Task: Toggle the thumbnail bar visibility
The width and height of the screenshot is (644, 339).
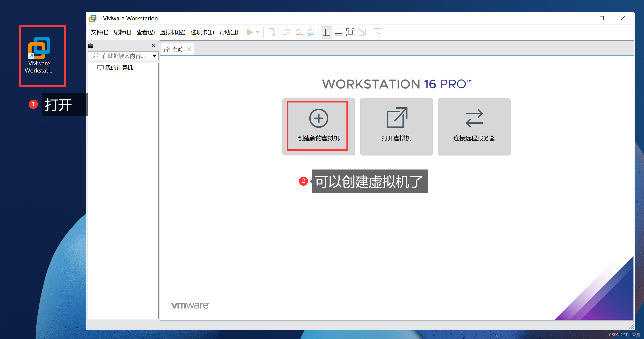Action: pos(338,32)
